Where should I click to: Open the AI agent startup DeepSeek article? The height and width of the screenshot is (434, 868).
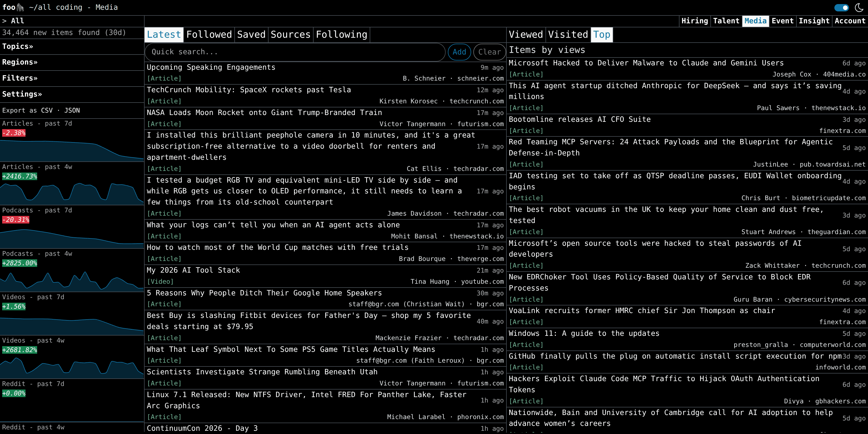tap(675, 91)
